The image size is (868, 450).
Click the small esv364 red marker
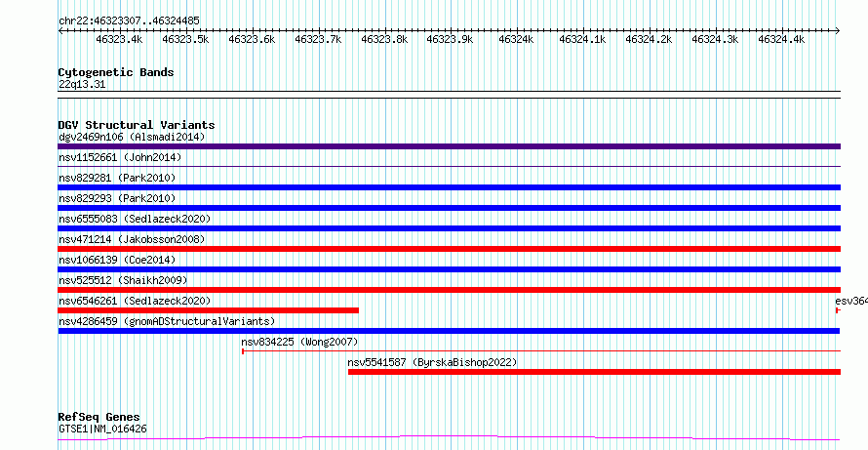(838, 310)
